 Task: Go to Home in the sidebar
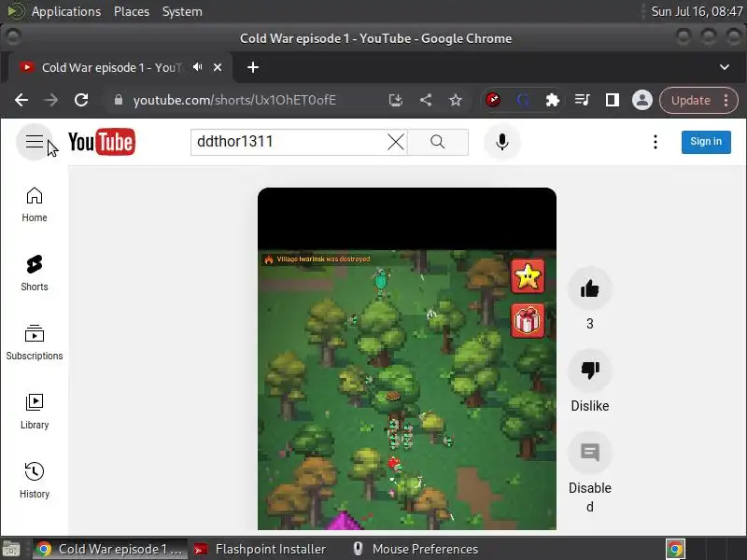pos(35,204)
